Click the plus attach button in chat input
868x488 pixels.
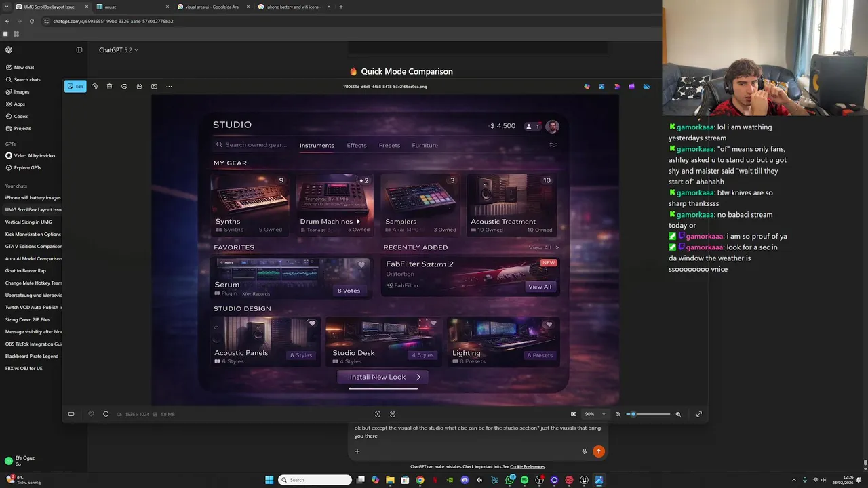(x=357, y=451)
